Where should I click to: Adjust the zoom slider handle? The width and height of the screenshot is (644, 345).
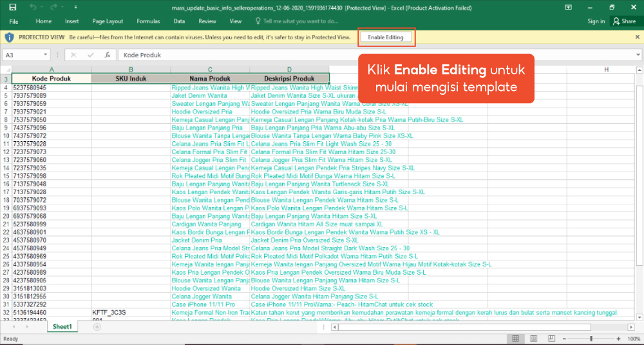[x=591, y=339]
